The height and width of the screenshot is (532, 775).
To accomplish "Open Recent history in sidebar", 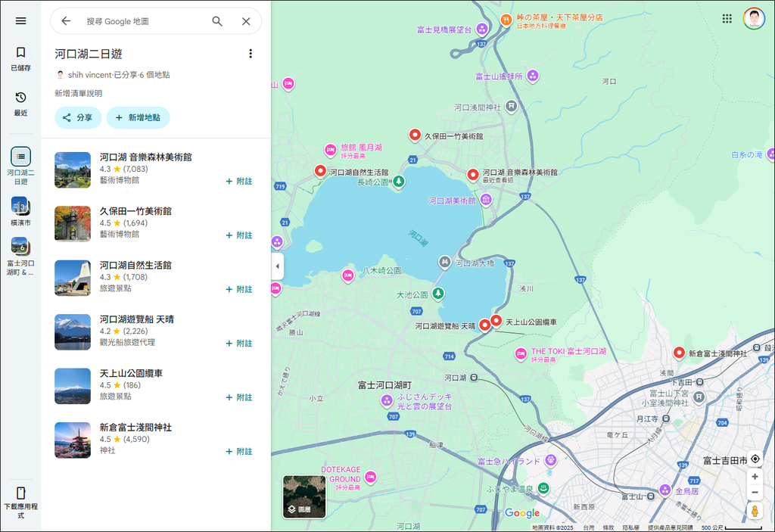I will pyautogui.click(x=20, y=104).
